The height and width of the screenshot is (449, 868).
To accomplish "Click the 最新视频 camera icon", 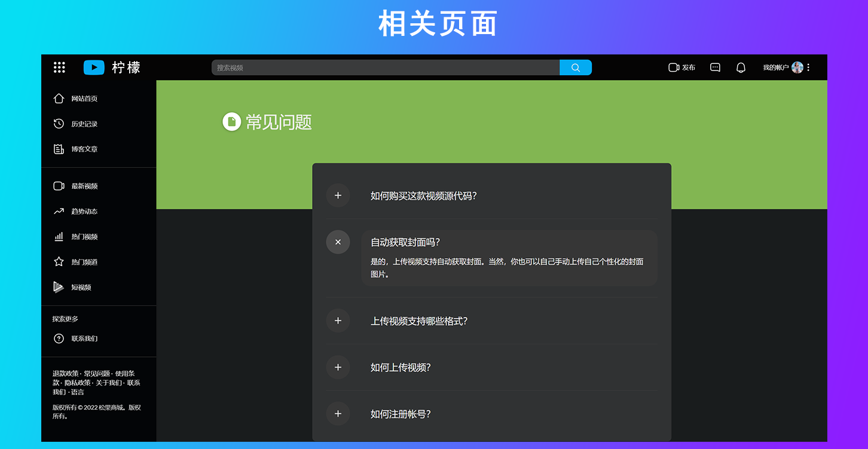I will point(59,186).
